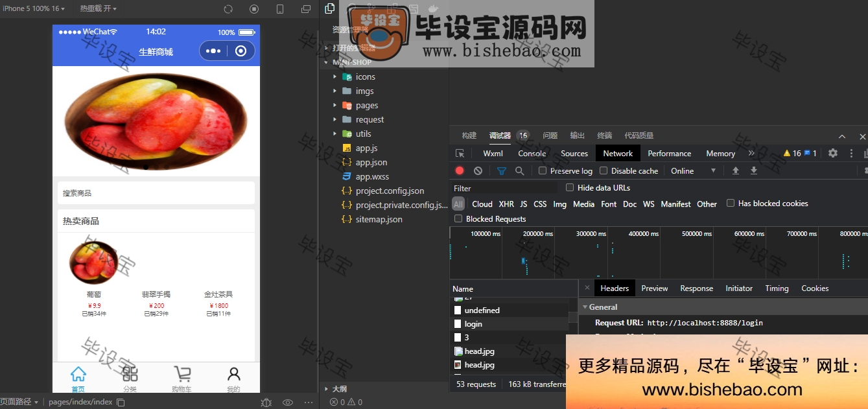The height and width of the screenshot is (409, 868).
Task: Check Has blocked cookies
Action: click(x=731, y=203)
